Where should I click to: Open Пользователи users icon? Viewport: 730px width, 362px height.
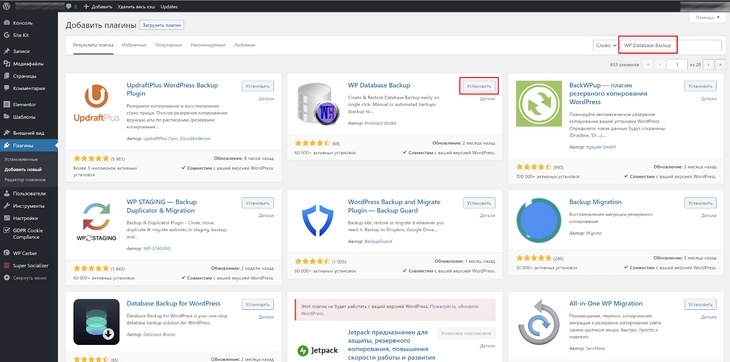coord(7,194)
